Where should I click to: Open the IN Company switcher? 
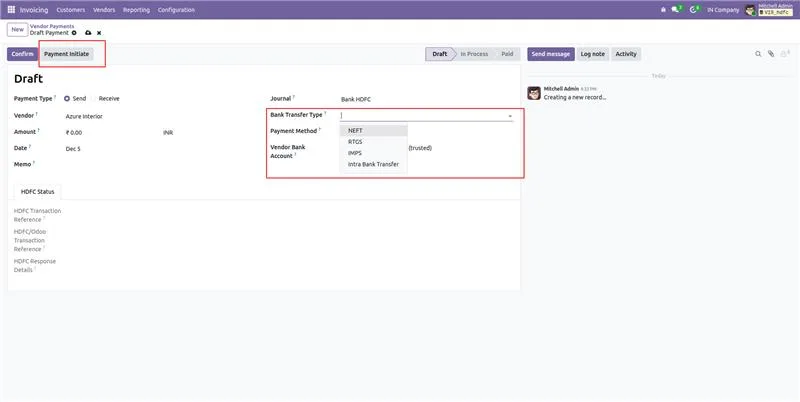pos(723,10)
